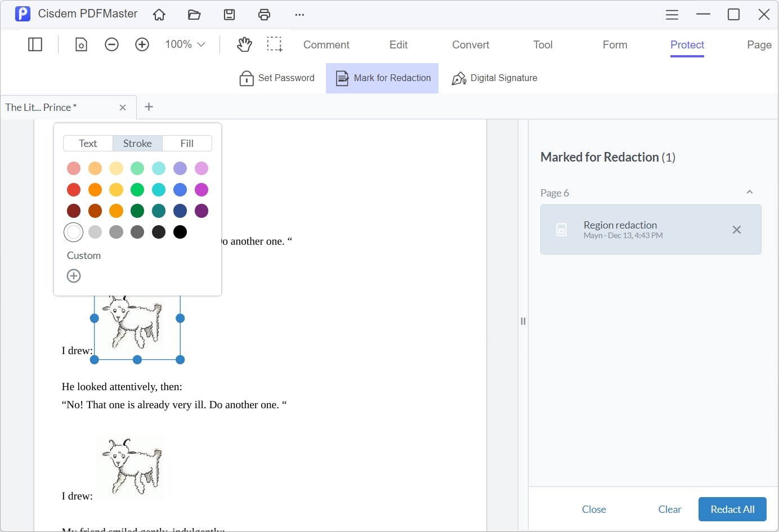Screen dimensions: 779x532
Task: Activate the region selection tool
Action: point(275,44)
